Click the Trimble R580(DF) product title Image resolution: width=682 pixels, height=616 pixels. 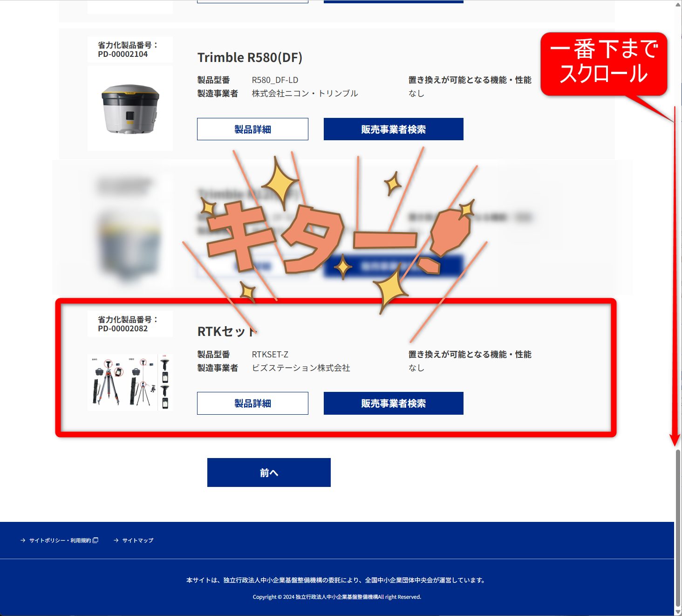250,57
